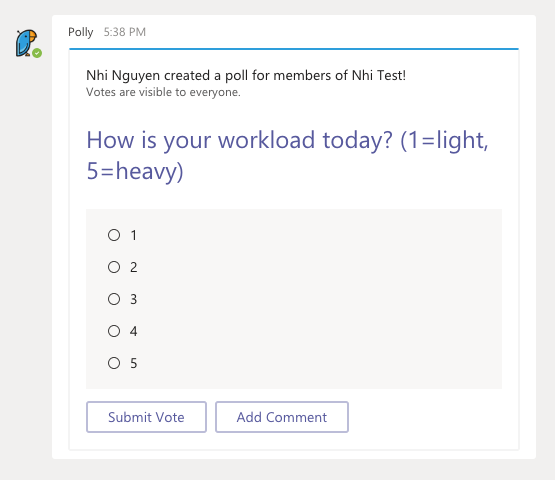Image resolution: width=555 pixels, height=480 pixels.
Task: Click the number label '5' beside its radio
Action: point(133,363)
